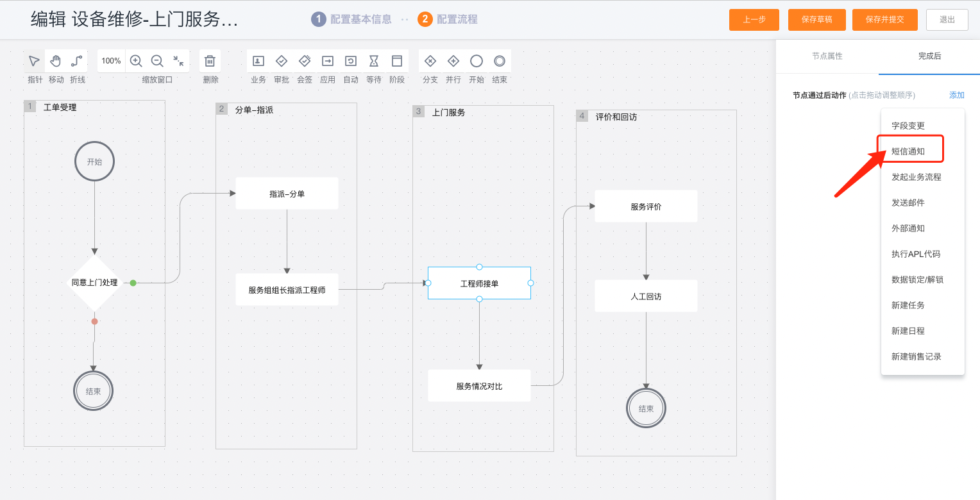The height and width of the screenshot is (500, 980).
Task: Insert a branch (分支) gateway node
Action: point(430,61)
